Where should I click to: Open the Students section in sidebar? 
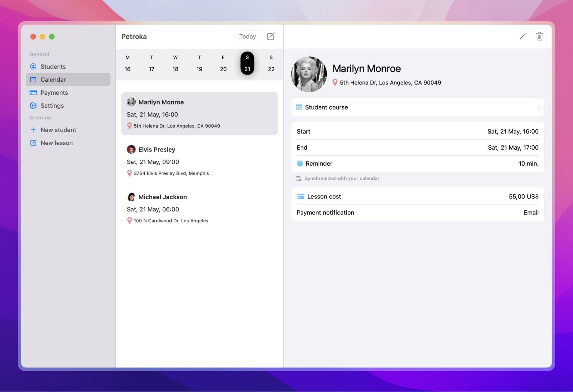click(x=68, y=67)
